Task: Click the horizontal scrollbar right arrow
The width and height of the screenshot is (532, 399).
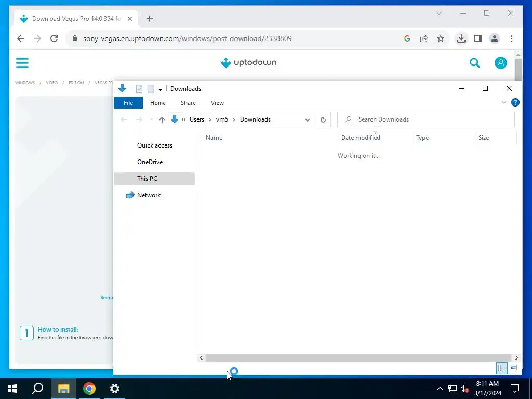Action: [516, 357]
